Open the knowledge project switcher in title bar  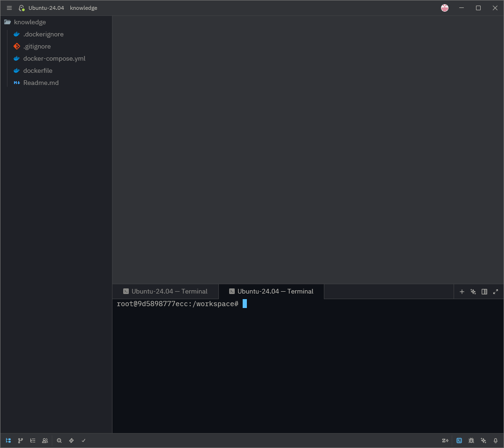[x=84, y=8]
